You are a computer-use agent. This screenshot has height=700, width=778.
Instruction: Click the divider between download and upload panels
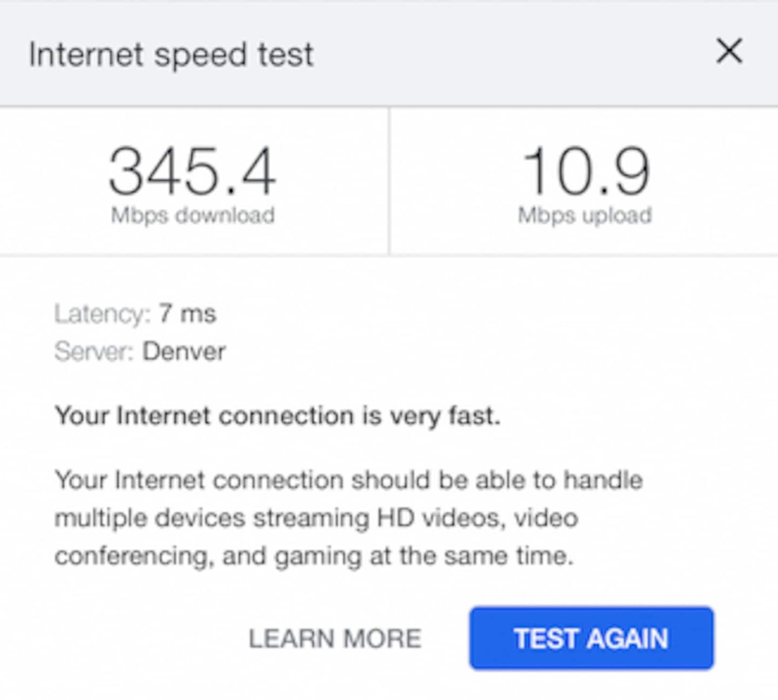point(389,181)
